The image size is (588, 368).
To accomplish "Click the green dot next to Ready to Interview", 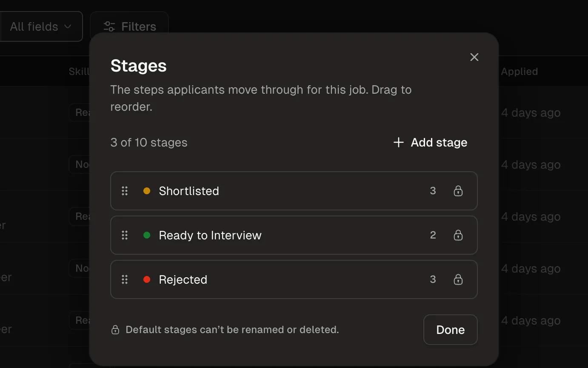I will [x=147, y=235].
